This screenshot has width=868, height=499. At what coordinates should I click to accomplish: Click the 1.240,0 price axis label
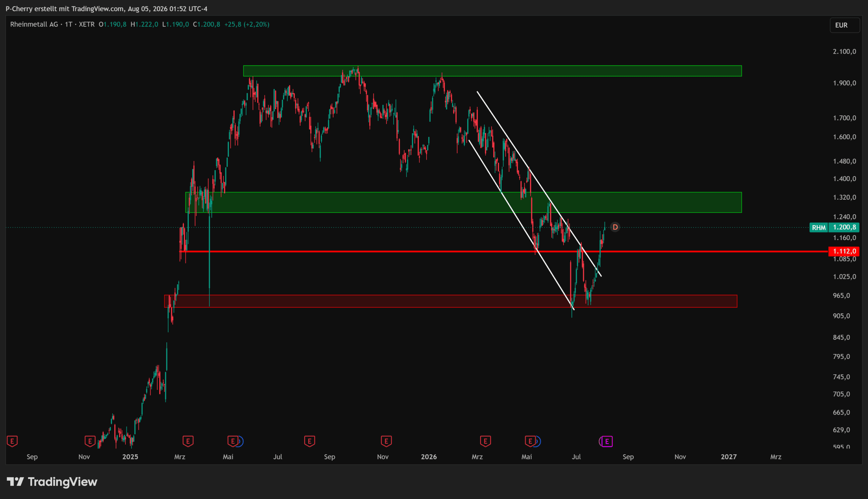(844, 217)
